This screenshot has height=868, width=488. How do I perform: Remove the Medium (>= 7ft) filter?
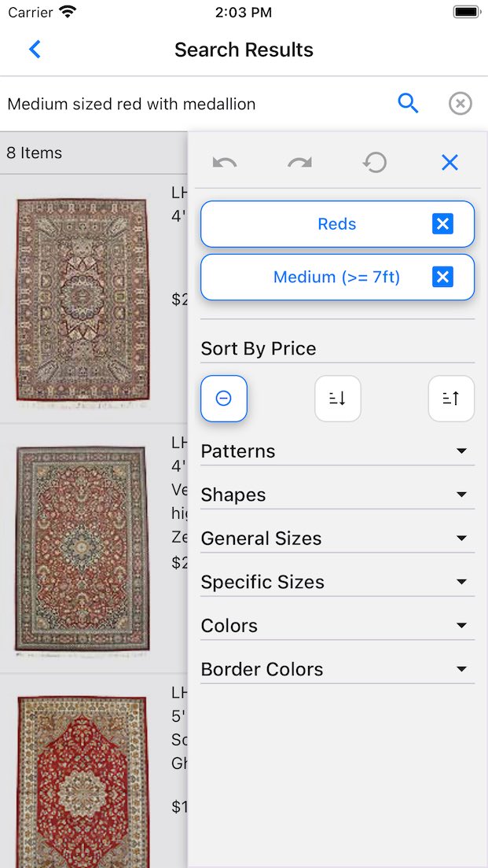(442, 277)
